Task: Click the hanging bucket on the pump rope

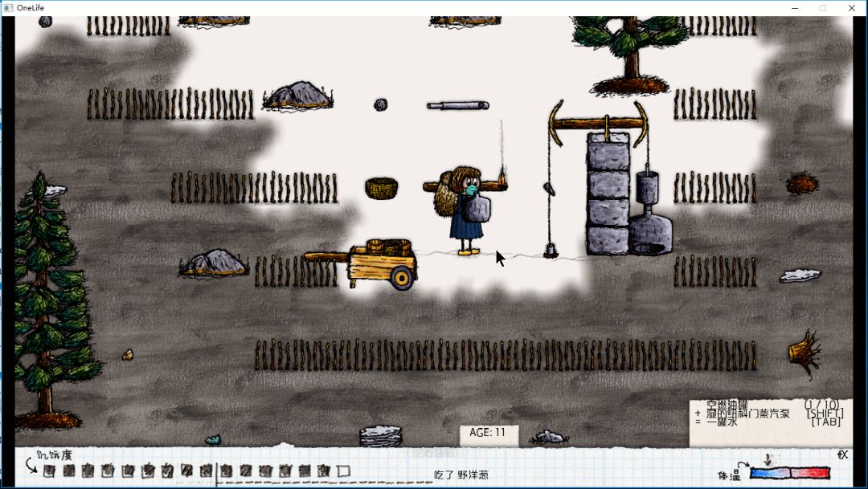Action: point(551,251)
